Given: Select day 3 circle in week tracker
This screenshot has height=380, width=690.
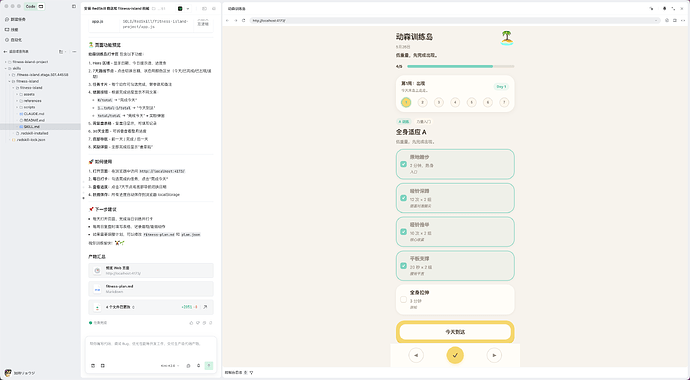Looking at the screenshot, I should pos(439,102).
